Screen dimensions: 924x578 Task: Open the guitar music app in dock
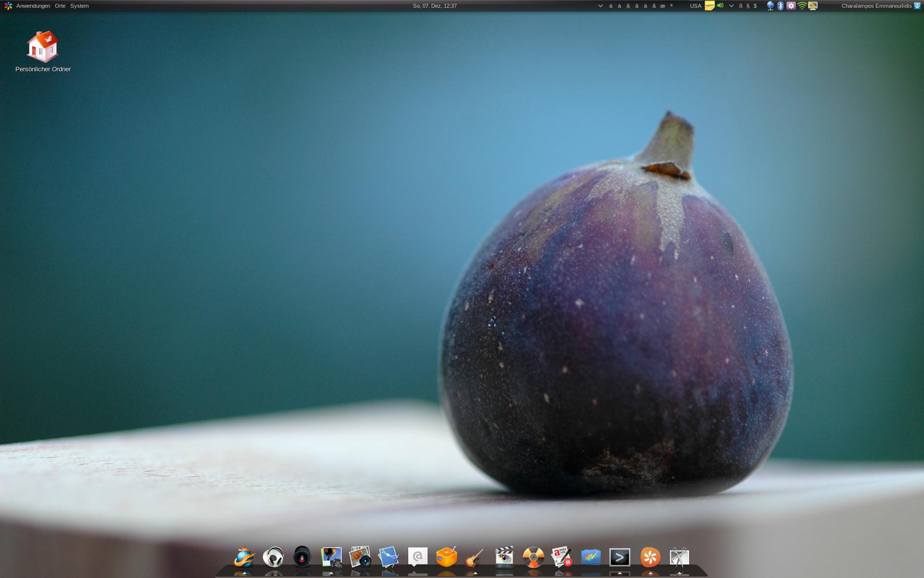pos(475,557)
